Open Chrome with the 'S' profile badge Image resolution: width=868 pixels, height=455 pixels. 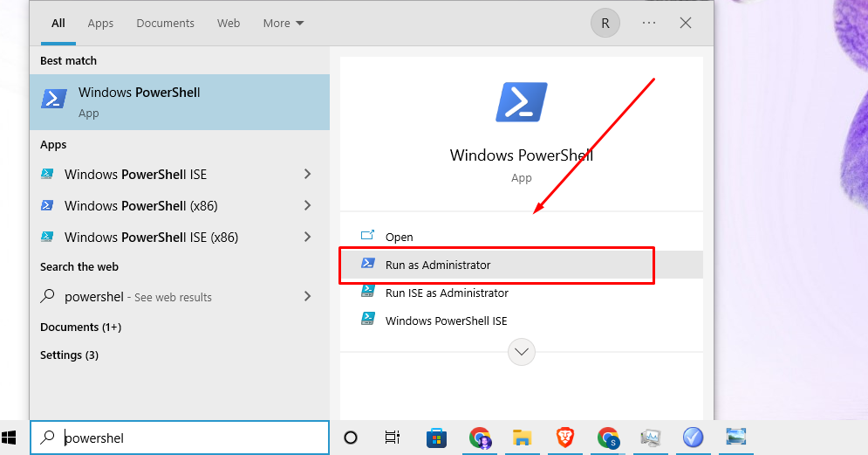tap(608, 438)
